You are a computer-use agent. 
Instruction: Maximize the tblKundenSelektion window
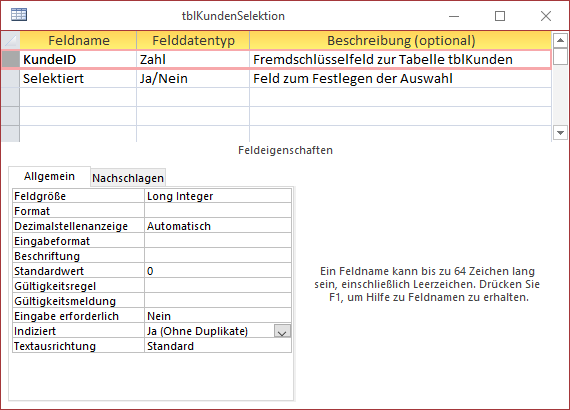click(x=500, y=16)
